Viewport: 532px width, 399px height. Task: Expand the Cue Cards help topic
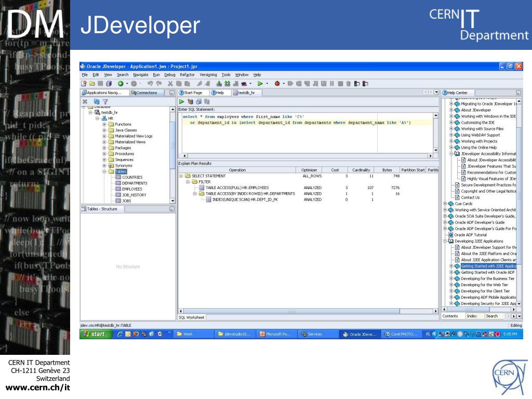coord(445,204)
